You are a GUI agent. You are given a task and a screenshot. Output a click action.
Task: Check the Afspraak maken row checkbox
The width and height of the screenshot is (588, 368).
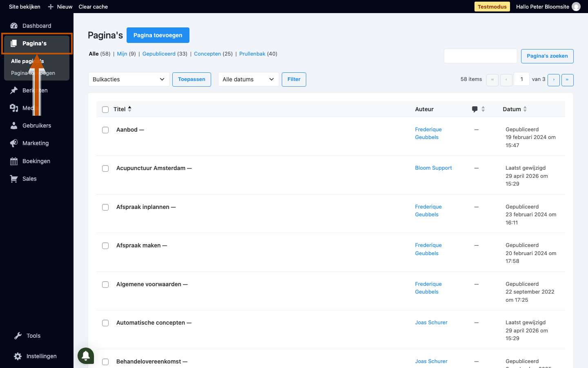pyautogui.click(x=105, y=246)
